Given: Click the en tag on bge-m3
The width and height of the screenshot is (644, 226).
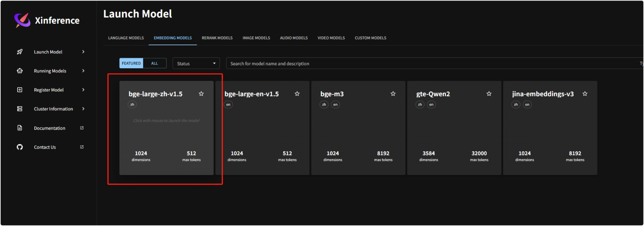Looking at the screenshot, I should click(336, 105).
